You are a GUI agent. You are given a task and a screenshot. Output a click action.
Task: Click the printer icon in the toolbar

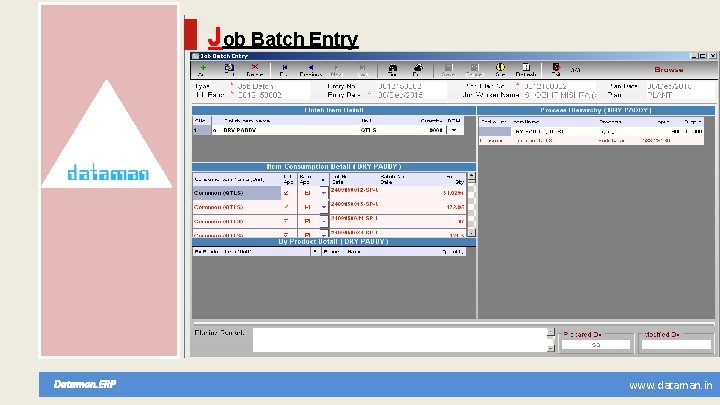click(417, 70)
